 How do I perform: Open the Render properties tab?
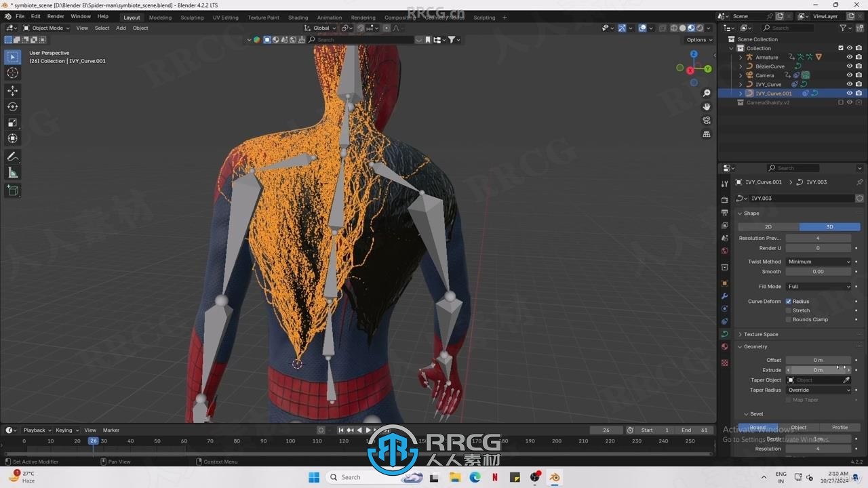(725, 200)
